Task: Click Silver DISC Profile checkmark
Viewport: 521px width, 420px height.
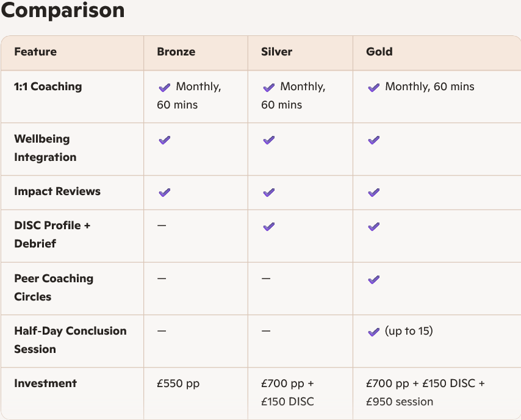Action: [269, 226]
